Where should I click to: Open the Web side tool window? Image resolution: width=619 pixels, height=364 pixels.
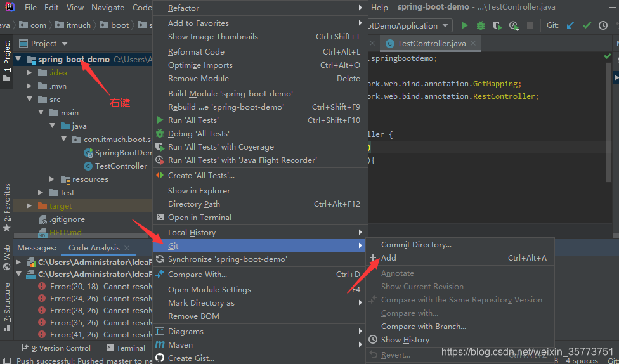pyautogui.click(x=7, y=257)
